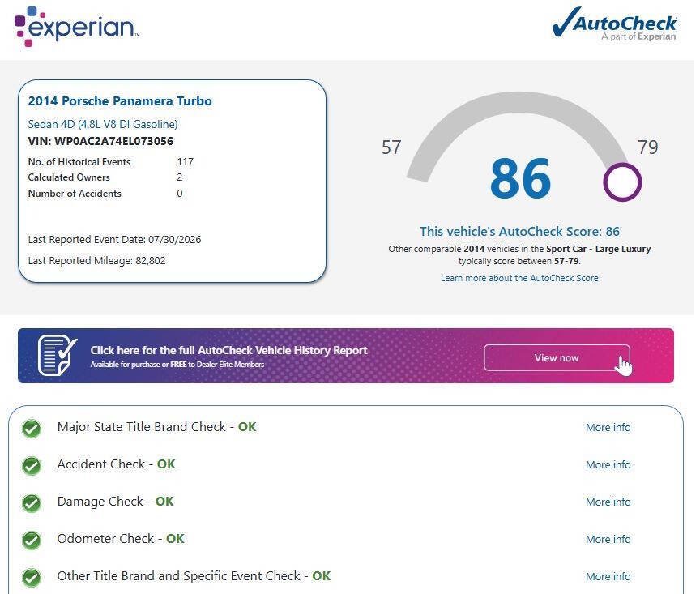
Task: Click the No. of Historical Events value 117
Action: tap(186, 162)
